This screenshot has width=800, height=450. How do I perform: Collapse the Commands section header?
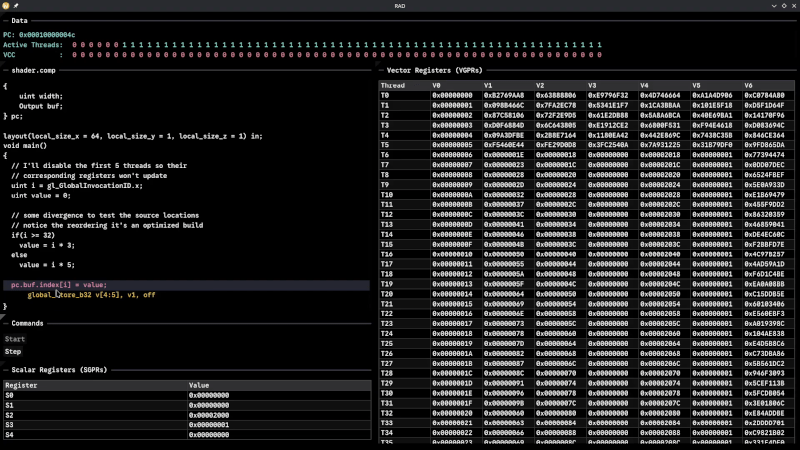click(x=27, y=323)
